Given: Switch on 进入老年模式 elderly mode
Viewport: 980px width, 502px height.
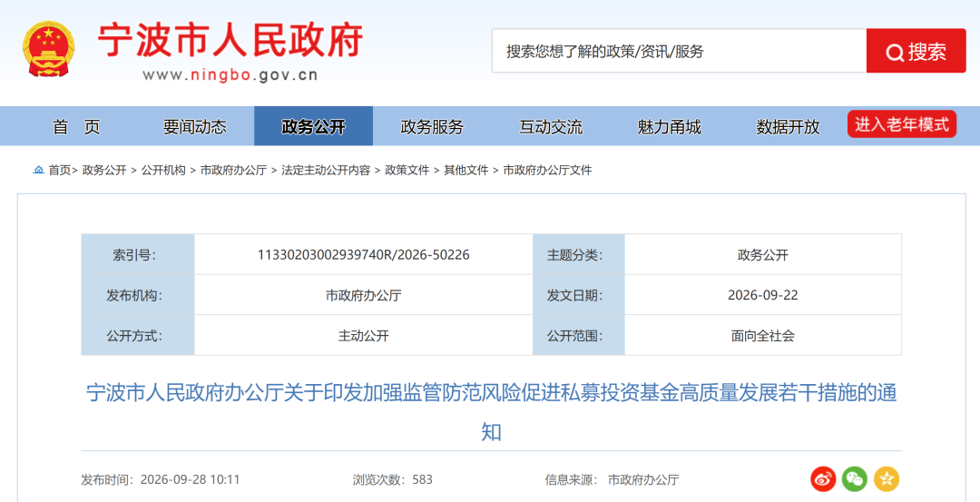Looking at the screenshot, I should 902,124.
